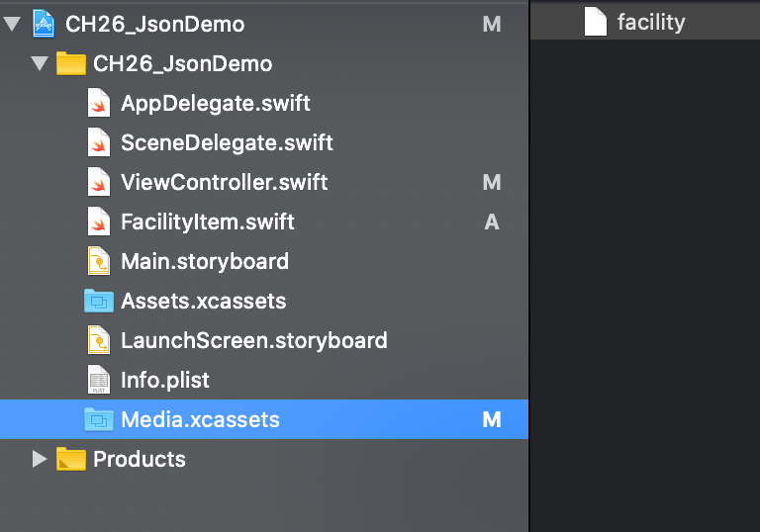Screen dimensions: 760x532
Task: Click the CH26_JsonDemo Xcode project icon
Action: pos(44,24)
